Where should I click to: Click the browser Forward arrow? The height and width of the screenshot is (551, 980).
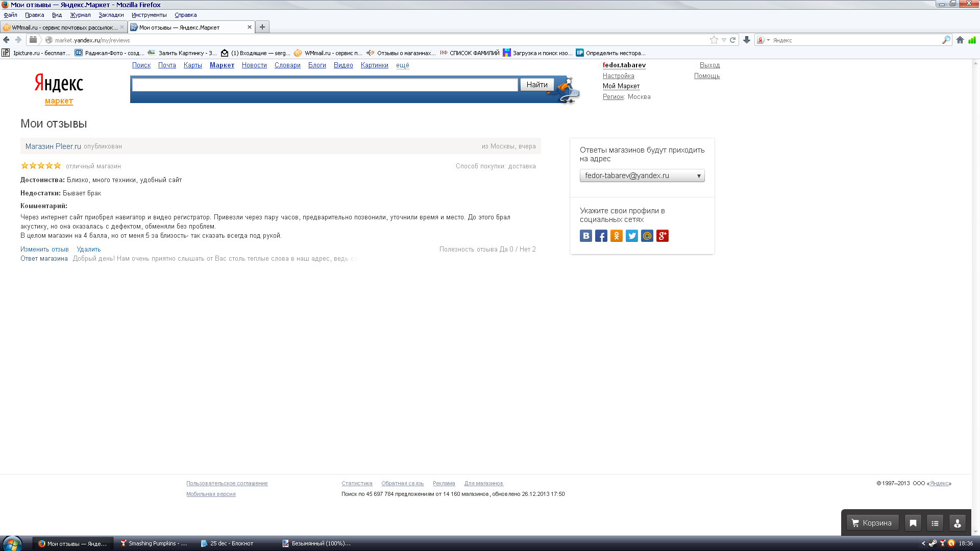18,40
